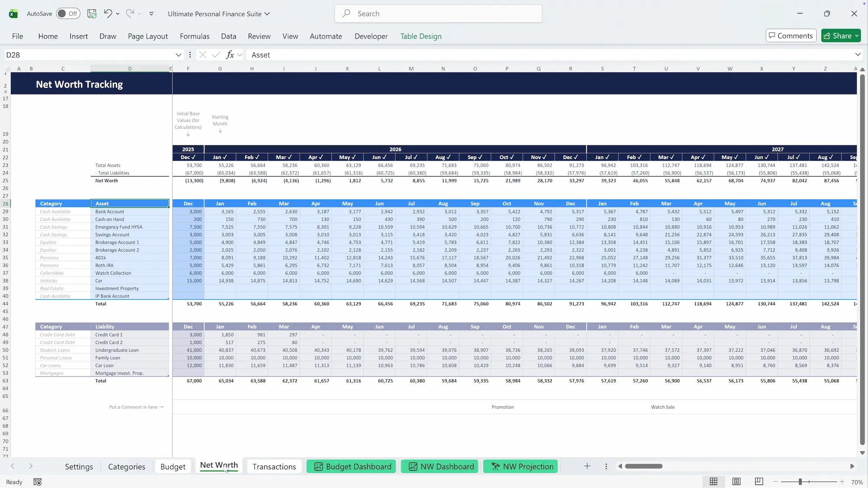Click the zoom slider handle
The height and width of the screenshot is (488, 868).
tap(800, 481)
